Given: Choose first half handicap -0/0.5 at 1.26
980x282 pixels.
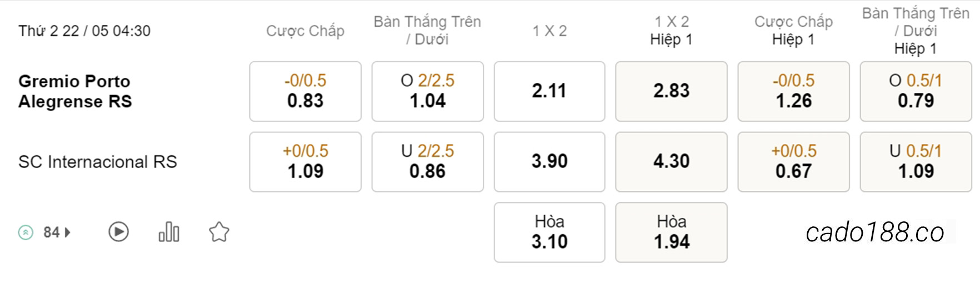Looking at the screenshot, I should tap(794, 91).
